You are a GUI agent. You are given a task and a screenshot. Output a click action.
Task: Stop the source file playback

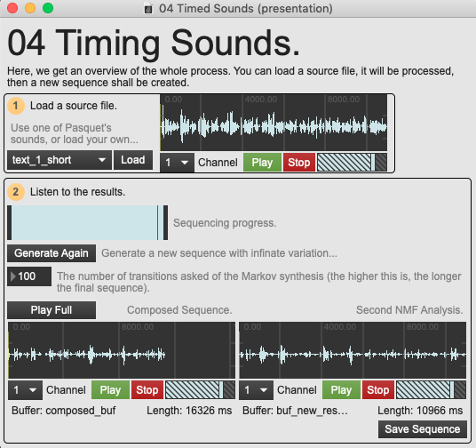pos(299,163)
